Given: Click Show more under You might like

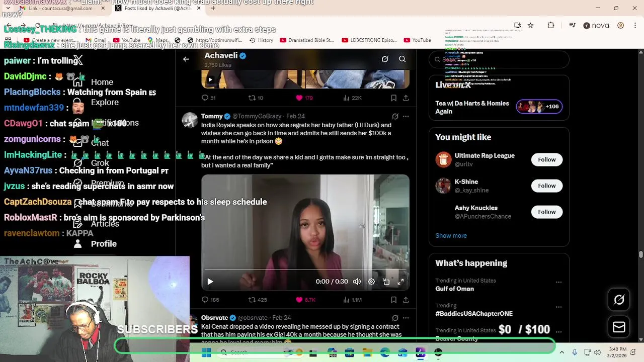Looking at the screenshot, I should [x=451, y=236].
